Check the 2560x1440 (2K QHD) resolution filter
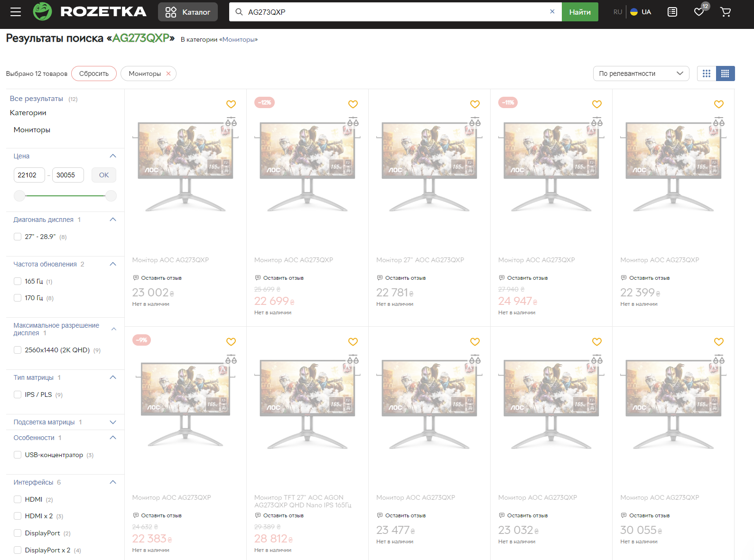The height and width of the screenshot is (560, 754). (x=18, y=350)
